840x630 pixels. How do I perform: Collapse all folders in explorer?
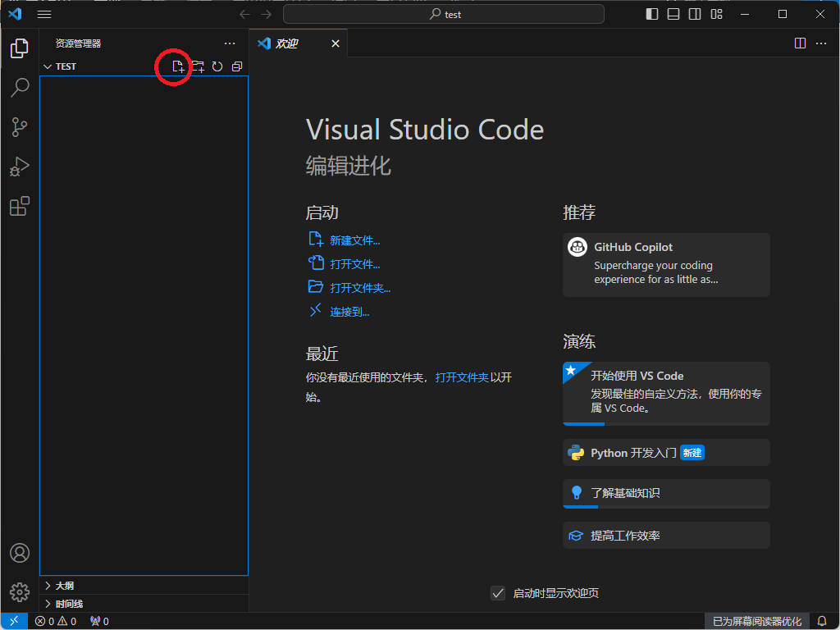pos(237,66)
